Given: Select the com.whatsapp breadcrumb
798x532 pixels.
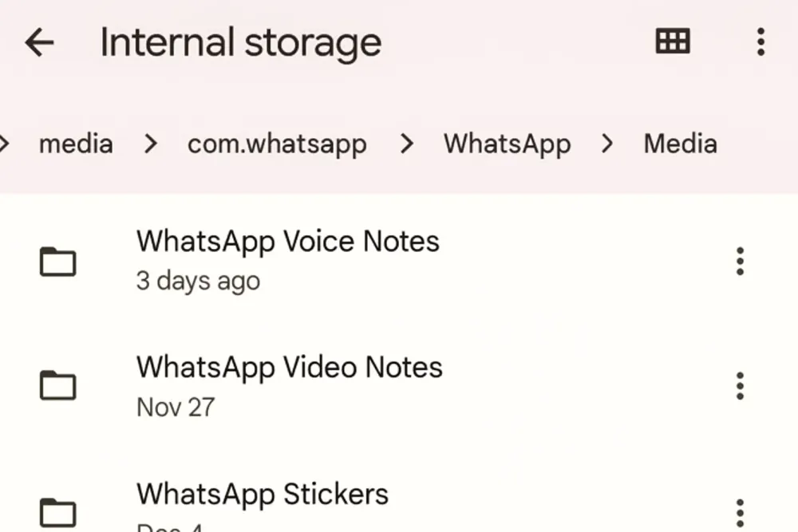Looking at the screenshot, I should (277, 144).
